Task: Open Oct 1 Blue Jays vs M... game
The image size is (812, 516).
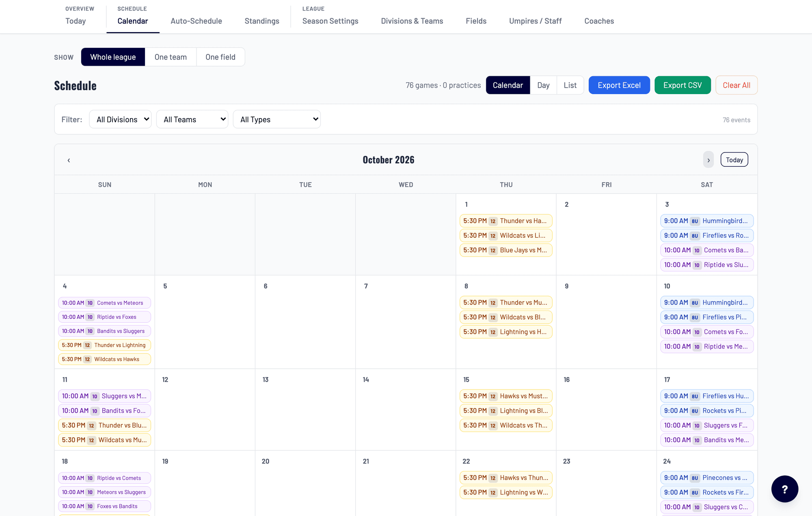Action: pos(506,250)
